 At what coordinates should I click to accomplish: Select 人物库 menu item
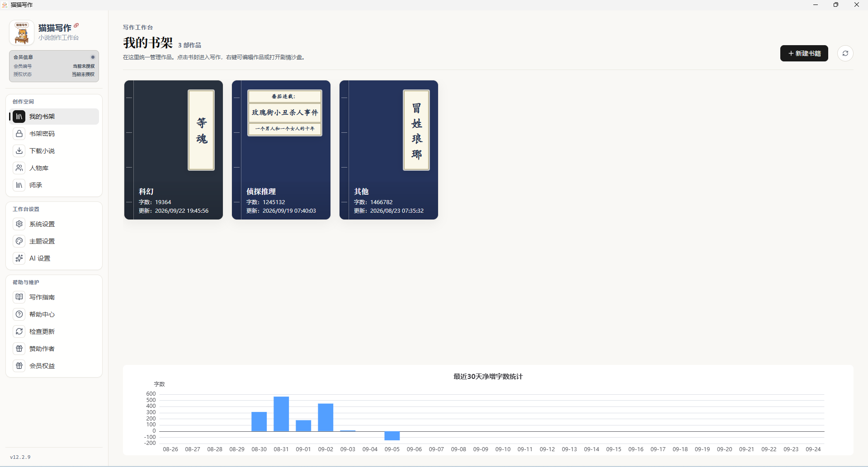[54, 168]
